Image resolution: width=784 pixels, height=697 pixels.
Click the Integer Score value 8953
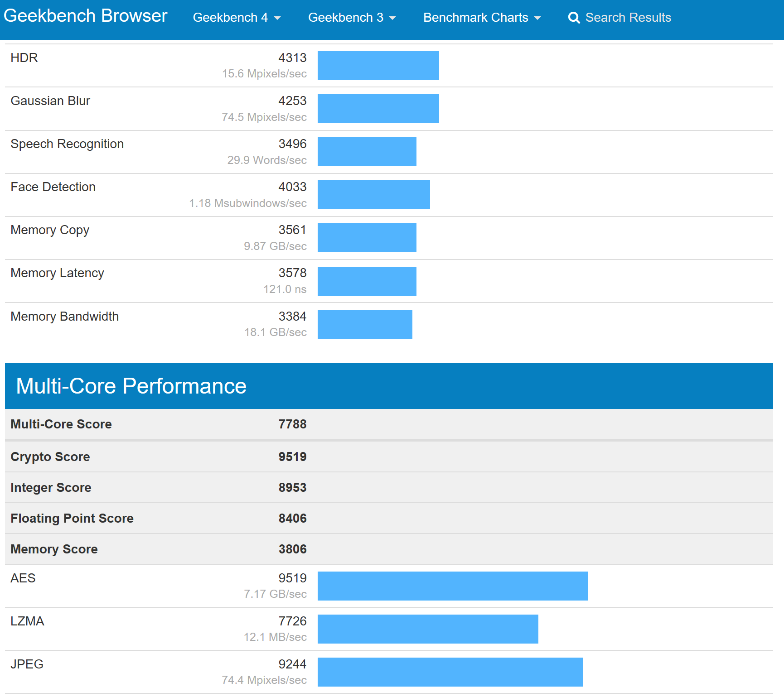click(x=292, y=488)
